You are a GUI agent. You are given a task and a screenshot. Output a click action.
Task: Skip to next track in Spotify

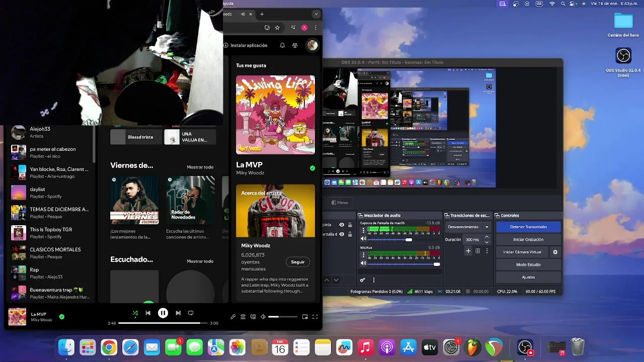pyautogui.click(x=178, y=313)
